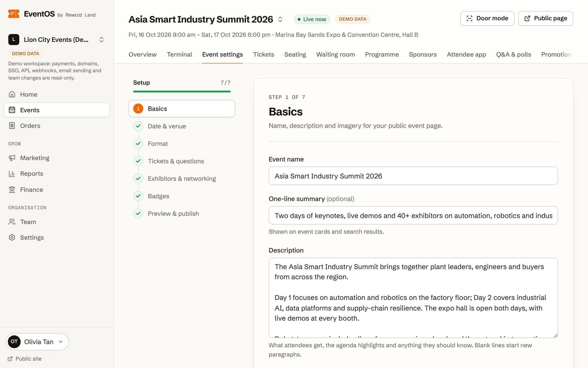
Task: Click the OT user avatar
Action: 14,342
